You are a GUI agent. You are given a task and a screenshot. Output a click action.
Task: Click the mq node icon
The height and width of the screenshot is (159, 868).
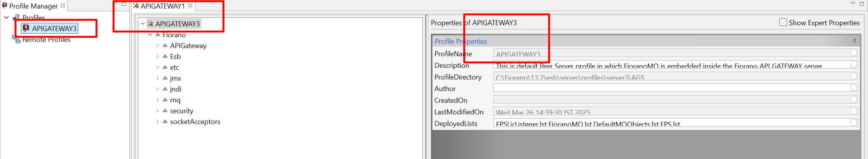point(165,100)
